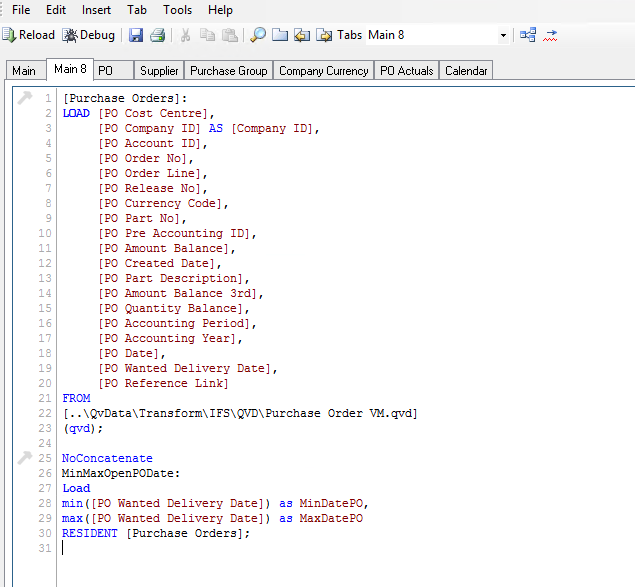Viewport: 635px width, 587px height.
Task: Switch to the Calendar tab
Action: 466,71
